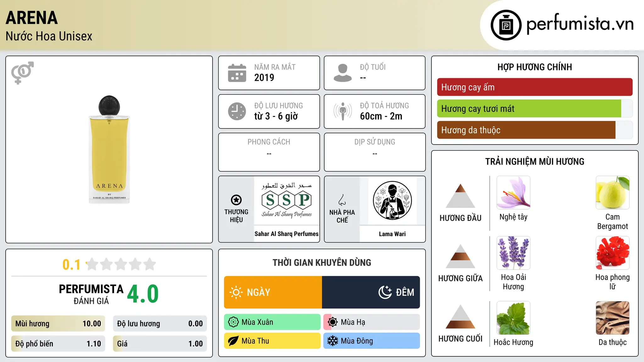This screenshot has width=644, height=362.
Task: Click the 0.1 user rating number
Action: click(x=71, y=265)
